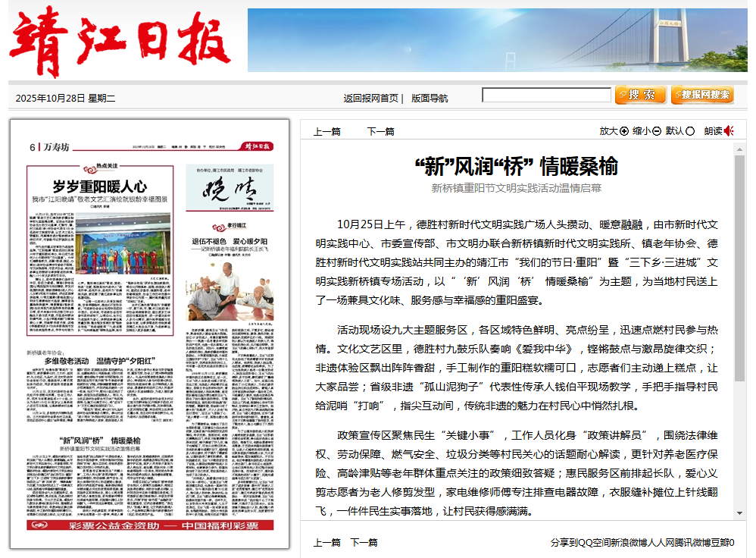Click inside the search text field
This screenshot has height=558, width=756.
click(546, 96)
